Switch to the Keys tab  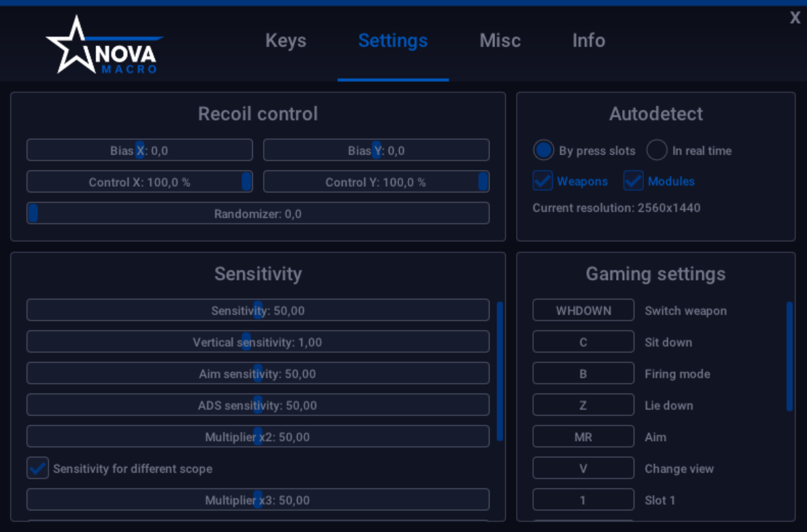[x=286, y=41]
